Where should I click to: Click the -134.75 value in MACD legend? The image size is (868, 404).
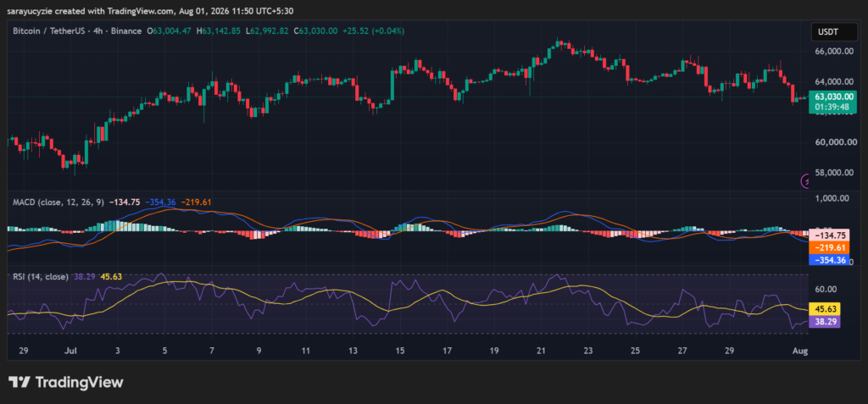tap(125, 202)
